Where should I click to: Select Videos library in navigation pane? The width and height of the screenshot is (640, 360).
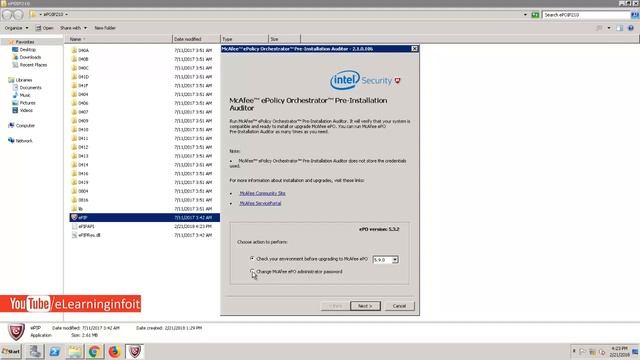pyautogui.click(x=26, y=110)
